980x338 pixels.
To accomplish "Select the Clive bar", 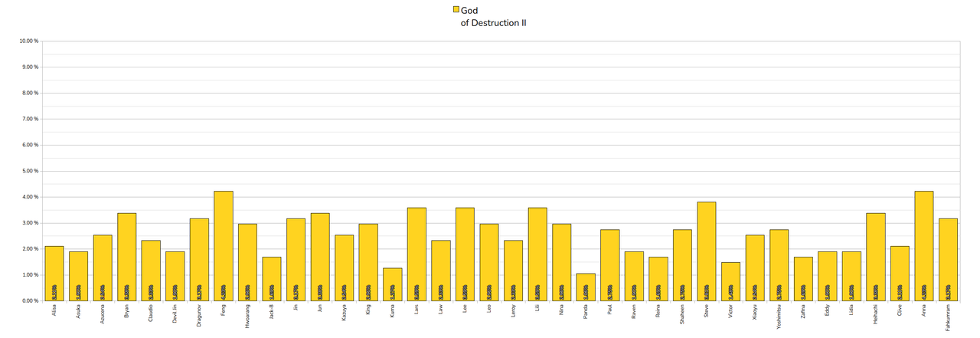I will pyautogui.click(x=900, y=274).
